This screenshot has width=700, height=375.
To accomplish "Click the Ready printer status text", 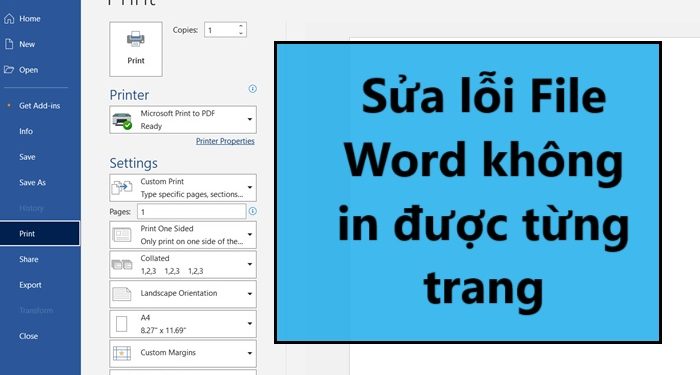I will pyautogui.click(x=151, y=126).
